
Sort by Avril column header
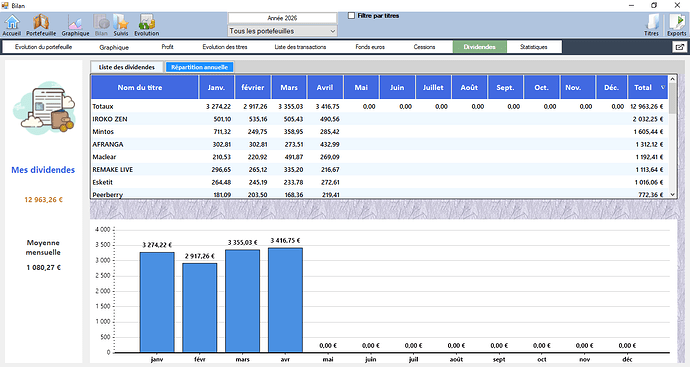coord(325,88)
